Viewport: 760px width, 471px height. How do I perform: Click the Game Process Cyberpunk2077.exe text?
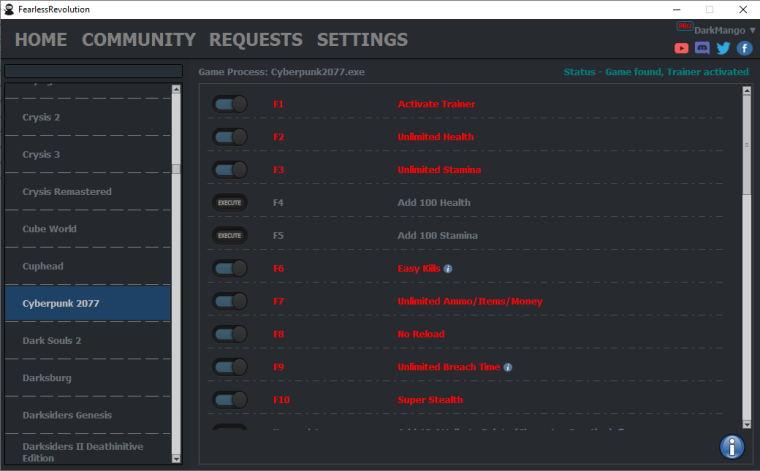point(282,72)
